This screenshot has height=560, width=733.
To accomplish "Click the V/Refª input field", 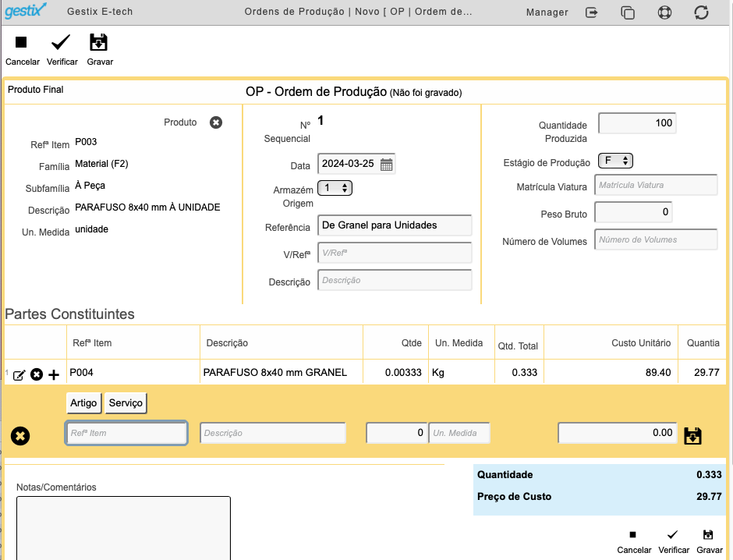I will [395, 253].
